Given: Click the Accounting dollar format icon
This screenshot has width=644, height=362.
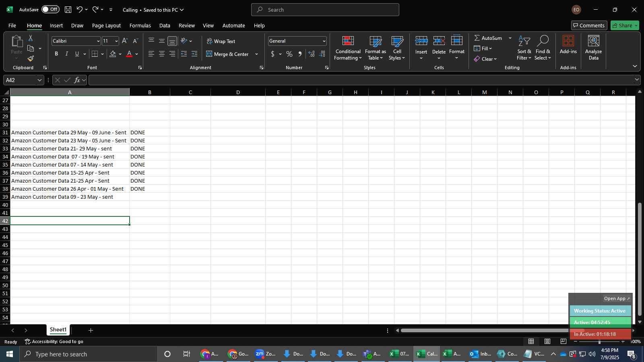Looking at the screenshot, I should tap(273, 54).
